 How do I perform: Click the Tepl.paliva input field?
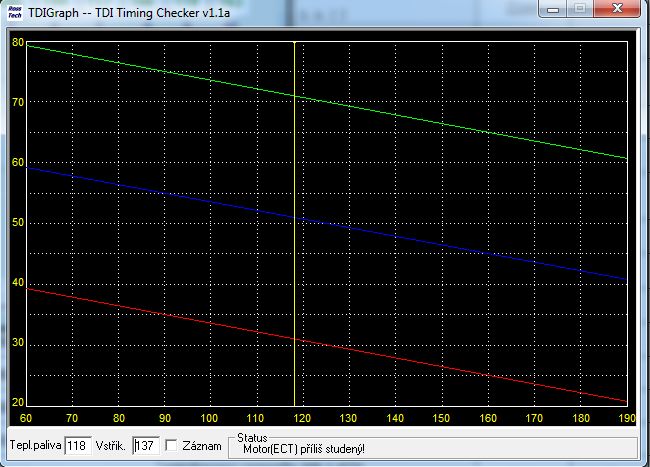pos(78,445)
